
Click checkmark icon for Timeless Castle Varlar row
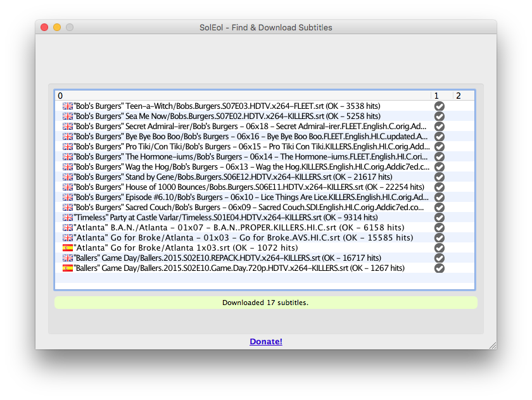point(440,217)
